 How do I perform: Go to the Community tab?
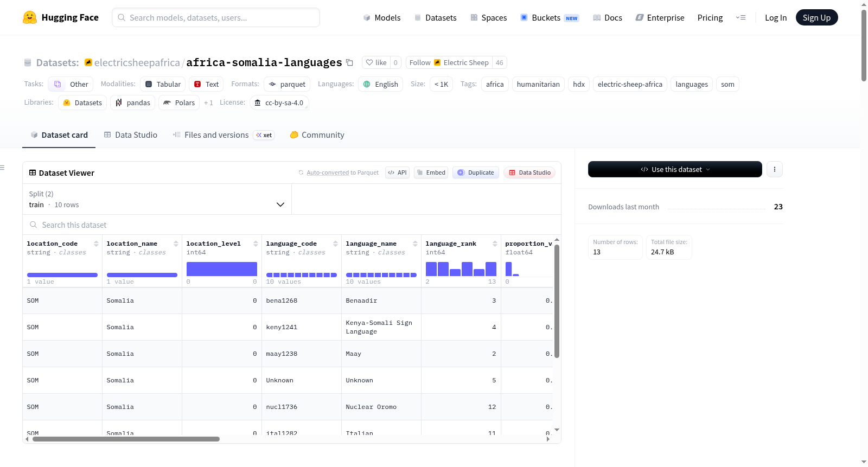(x=317, y=135)
